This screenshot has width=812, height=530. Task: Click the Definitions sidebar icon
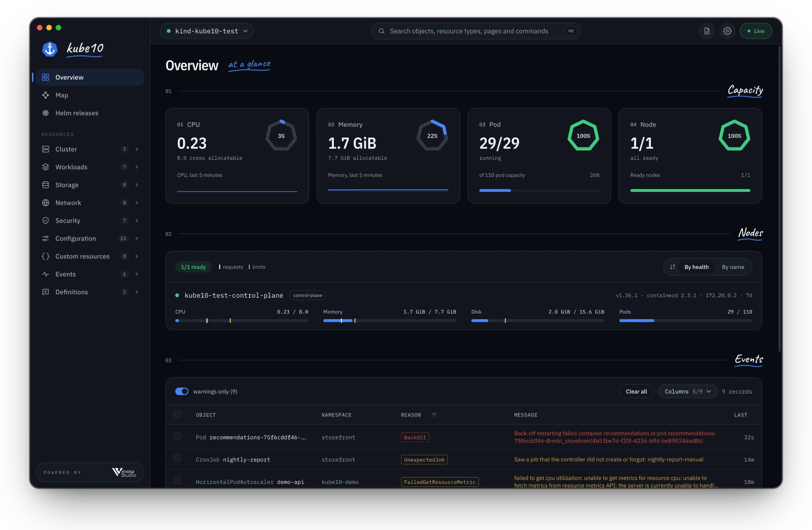pos(45,292)
